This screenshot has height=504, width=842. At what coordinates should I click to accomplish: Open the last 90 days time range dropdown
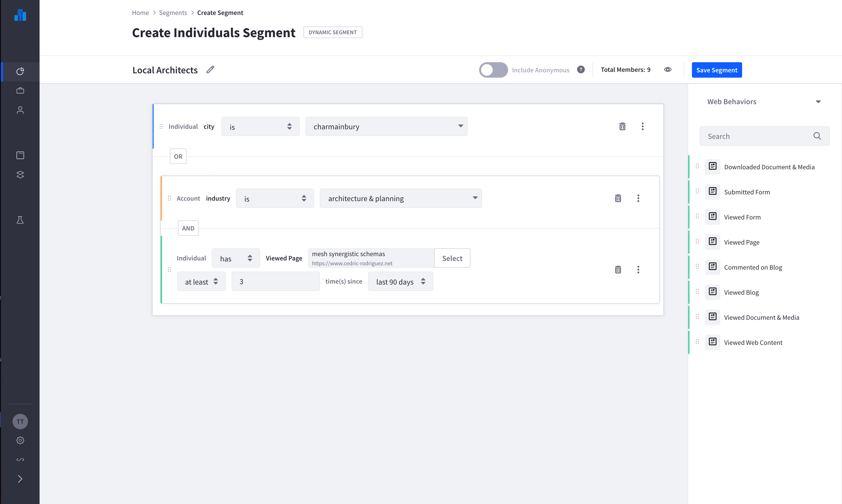(400, 282)
